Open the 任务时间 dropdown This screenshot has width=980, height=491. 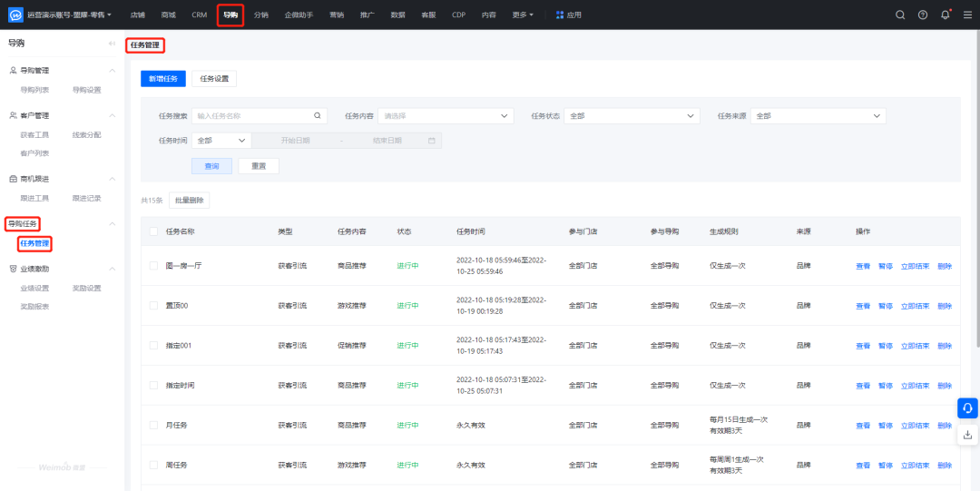pos(221,141)
